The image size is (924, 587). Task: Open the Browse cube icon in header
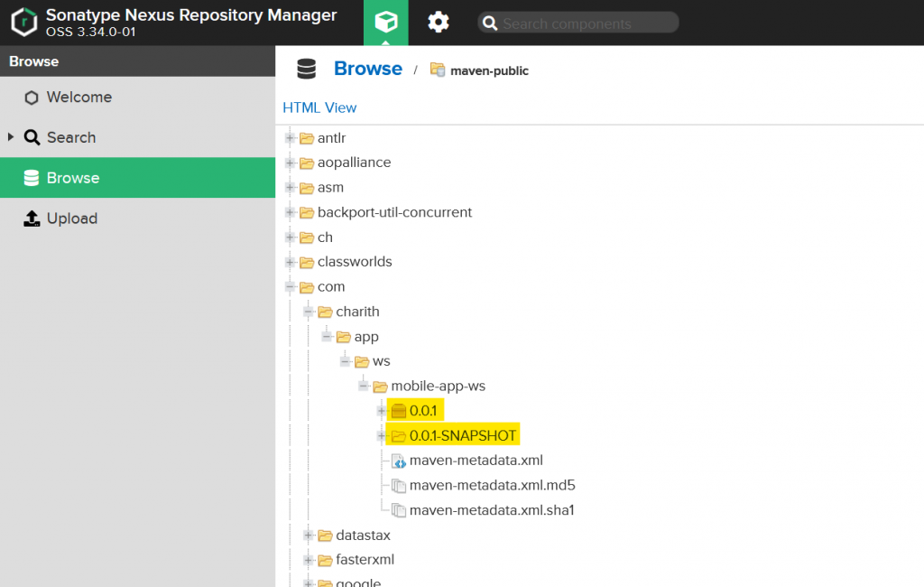pyautogui.click(x=386, y=23)
